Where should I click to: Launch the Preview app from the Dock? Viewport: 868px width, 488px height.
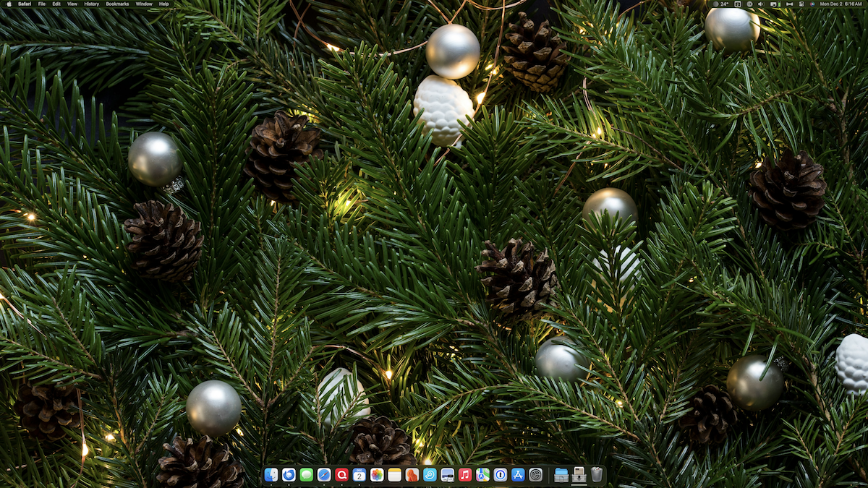[x=447, y=475]
